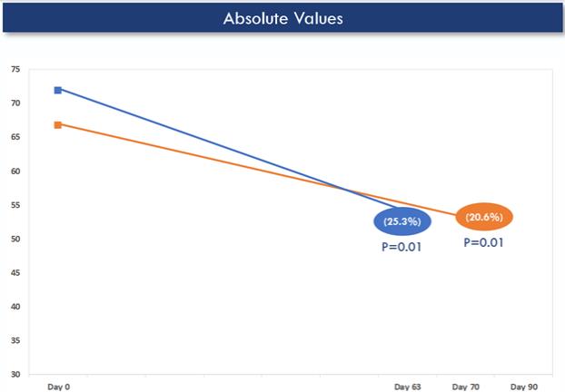This screenshot has height=392, width=565.
Task: Click the 30 value on y-axis
Action: [x=15, y=375]
